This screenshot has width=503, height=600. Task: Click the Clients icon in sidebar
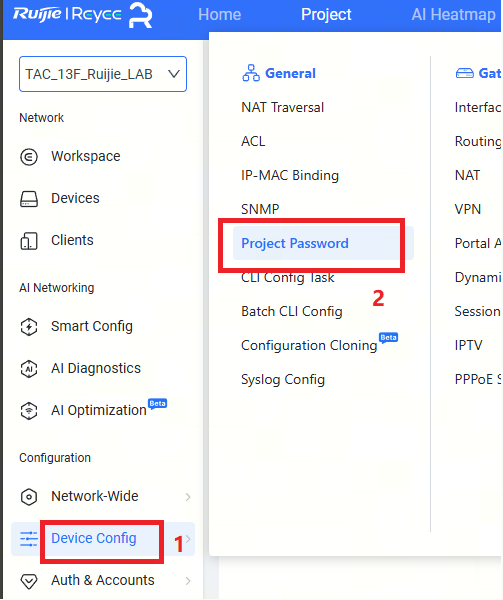(29, 241)
